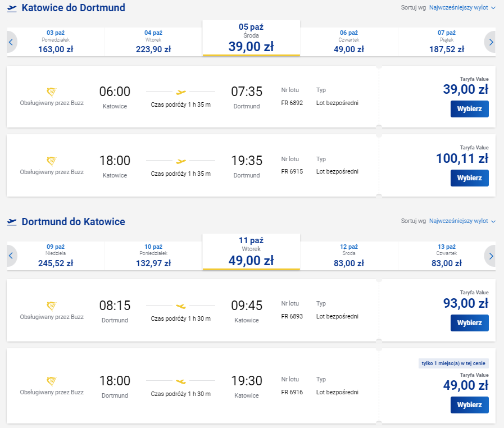Open the sort dropdown for return flights

pyautogui.click(x=460, y=221)
